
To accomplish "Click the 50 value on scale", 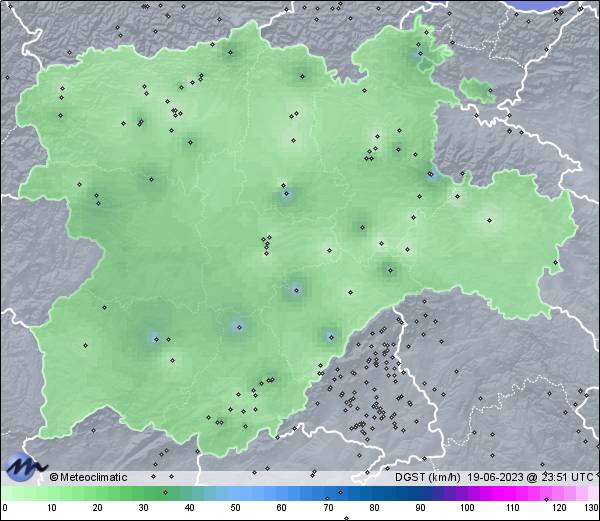I will [x=236, y=508].
